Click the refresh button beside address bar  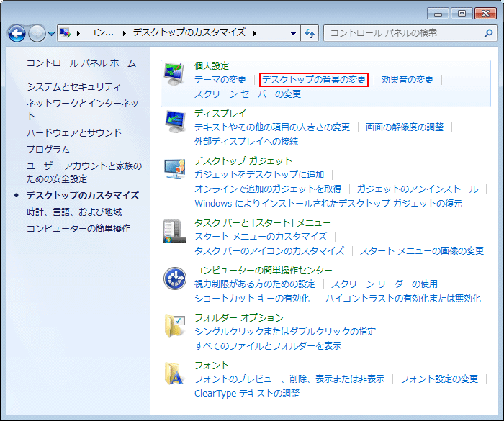coord(310,33)
